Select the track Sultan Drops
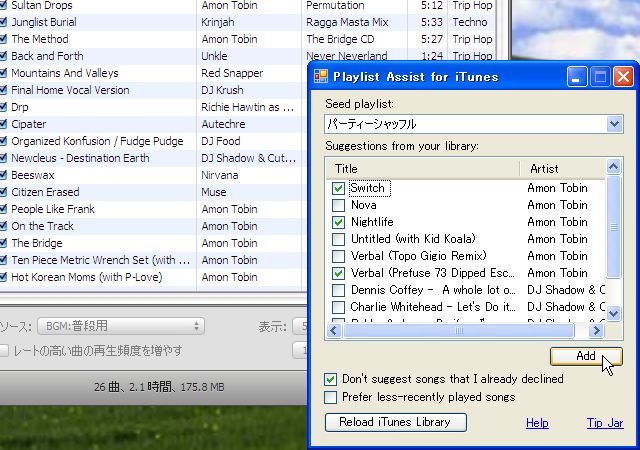This screenshot has width=640, height=450. (x=42, y=5)
